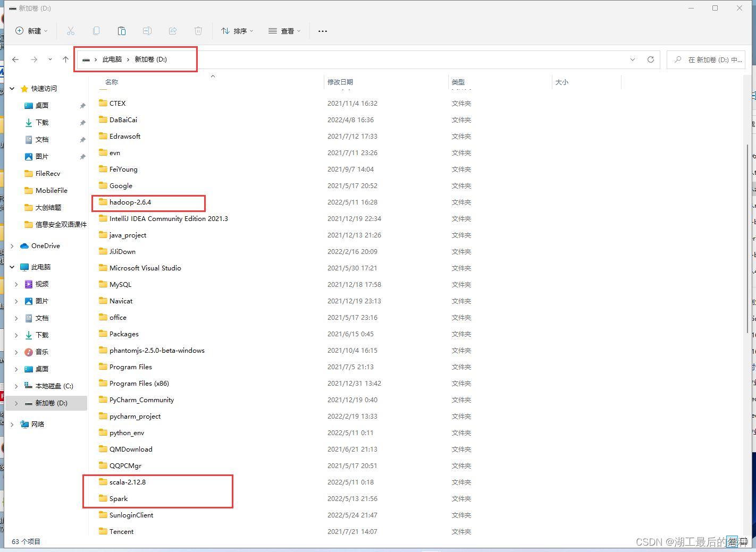Click the Copy icon in toolbar
This screenshot has width=756, height=552.
[x=96, y=31]
